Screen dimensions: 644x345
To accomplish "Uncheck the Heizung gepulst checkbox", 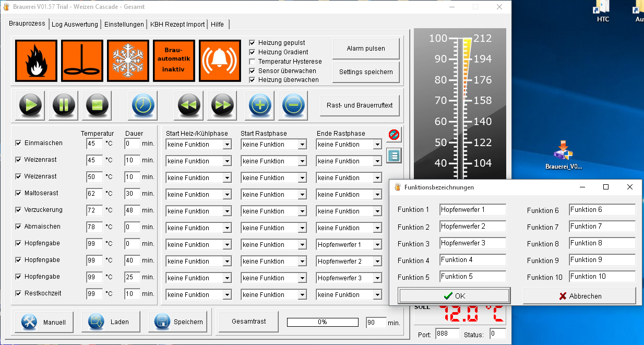I will point(253,43).
